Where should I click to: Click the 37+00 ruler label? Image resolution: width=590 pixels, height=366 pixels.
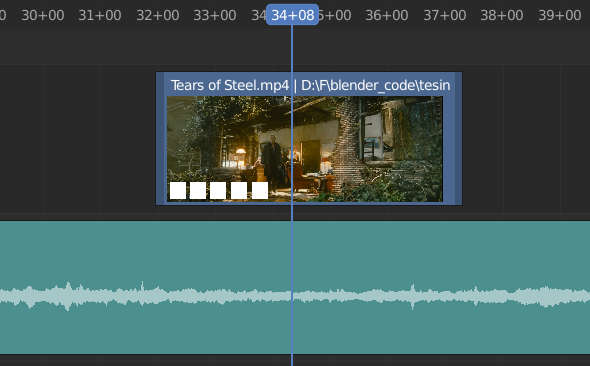pyautogui.click(x=445, y=15)
